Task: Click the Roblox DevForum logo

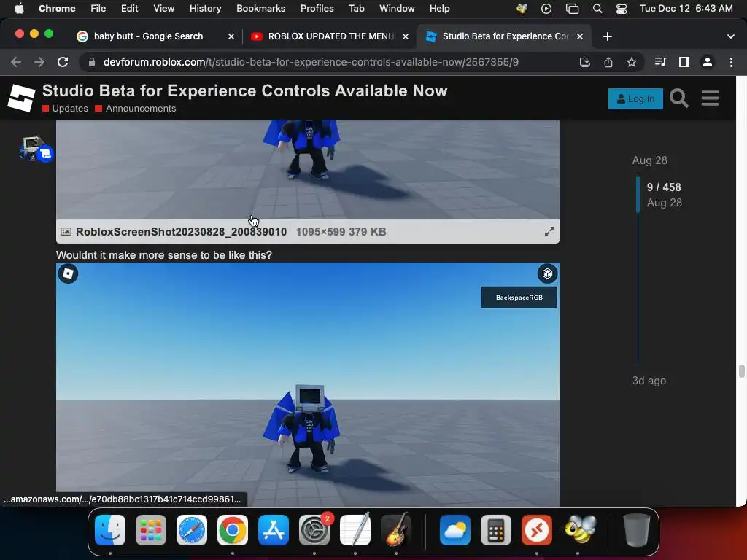Action: tap(21, 98)
